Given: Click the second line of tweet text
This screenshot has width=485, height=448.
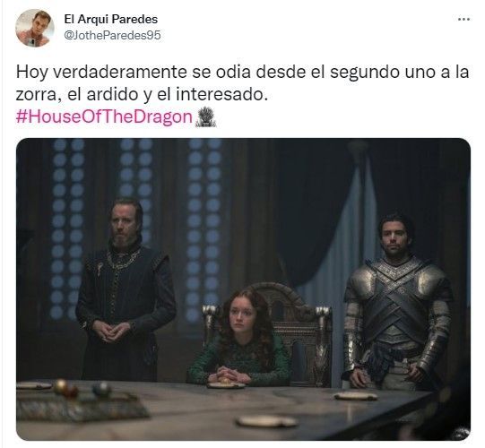Looking at the screenshot, I should click(142, 95).
